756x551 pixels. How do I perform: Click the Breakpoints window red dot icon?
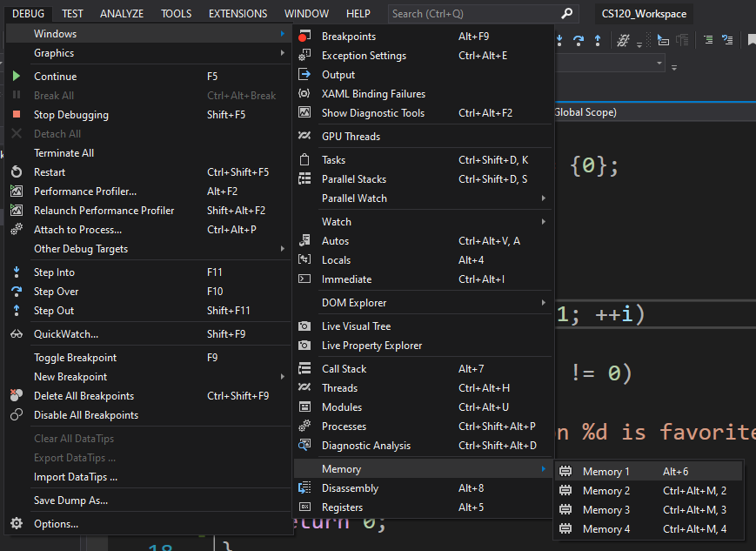pyautogui.click(x=304, y=37)
